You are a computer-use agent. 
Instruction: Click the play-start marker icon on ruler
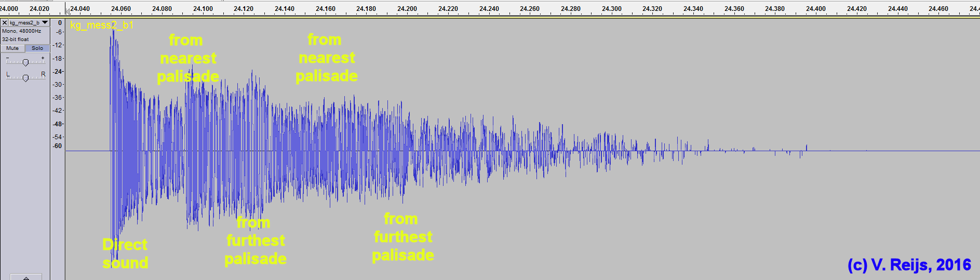68,11
